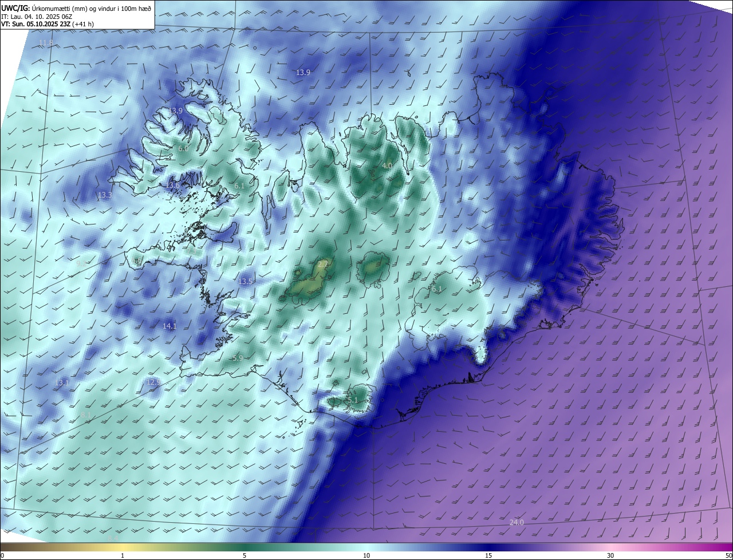The image size is (733, 560).
Task: Click the 5.1 value label on the south coast glacier
Action: coord(353,400)
